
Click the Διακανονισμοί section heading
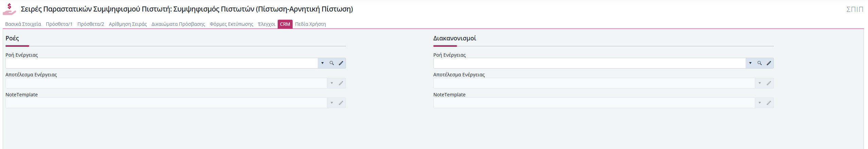click(x=455, y=38)
